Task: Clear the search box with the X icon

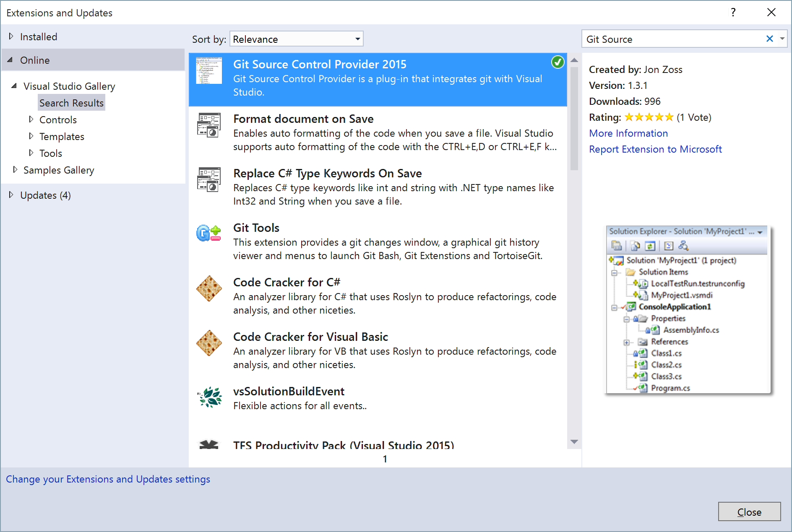Action: pyautogui.click(x=769, y=39)
